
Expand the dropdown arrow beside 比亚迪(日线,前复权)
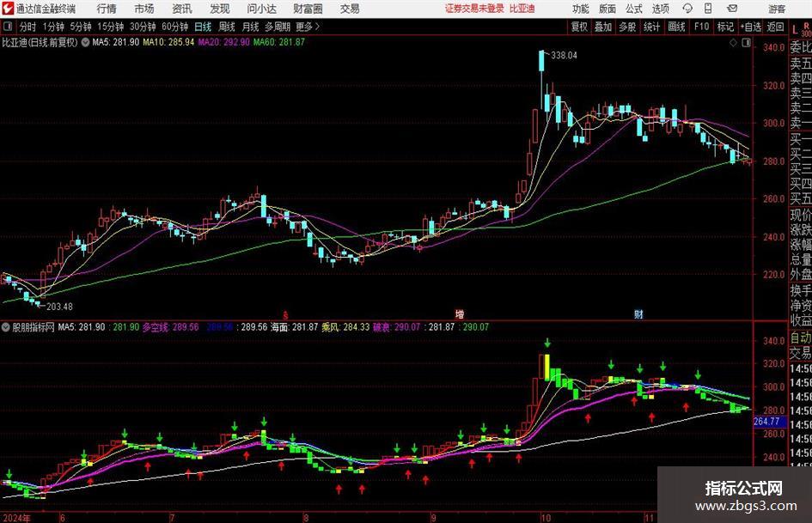(x=85, y=42)
